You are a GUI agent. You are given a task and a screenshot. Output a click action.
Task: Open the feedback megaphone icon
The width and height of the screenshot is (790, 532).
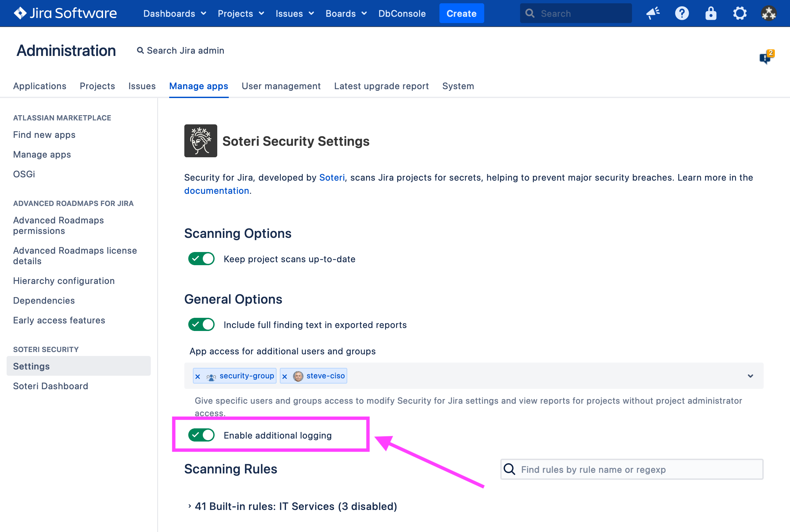[x=652, y=13]
